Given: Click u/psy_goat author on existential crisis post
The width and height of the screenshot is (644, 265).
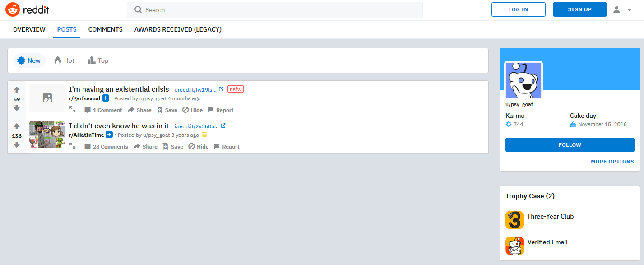Looking at the screenshot, I should (152, 98).
